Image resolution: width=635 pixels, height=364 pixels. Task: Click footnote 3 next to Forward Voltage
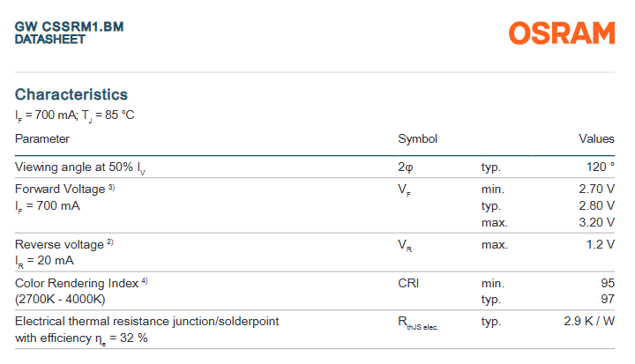click(x=111, y=188)
